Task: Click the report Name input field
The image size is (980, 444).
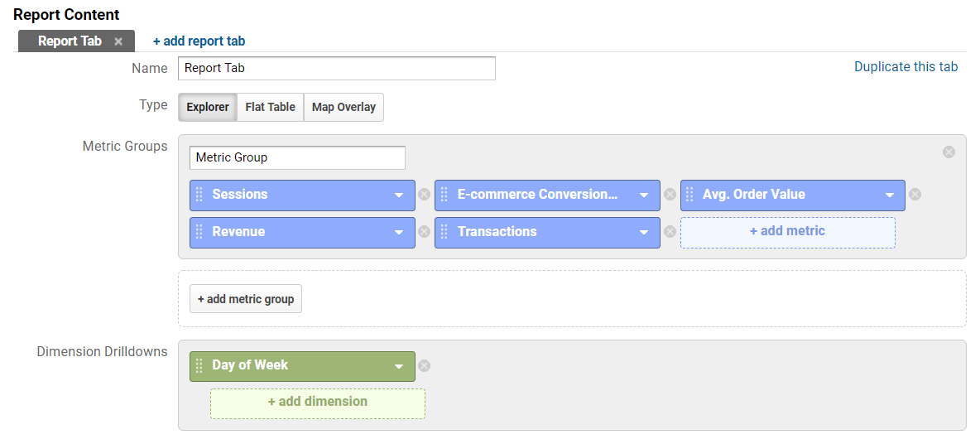Action: coord(336,68)
